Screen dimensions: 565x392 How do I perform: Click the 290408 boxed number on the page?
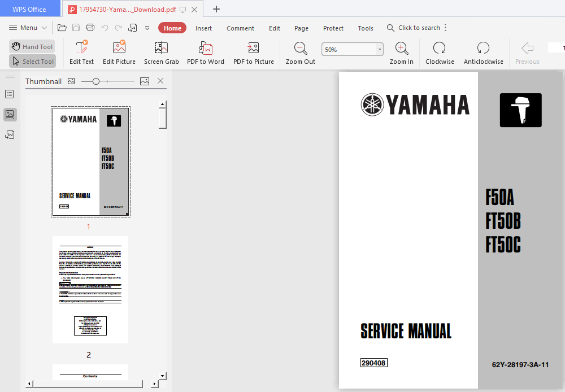pos(373,363)
